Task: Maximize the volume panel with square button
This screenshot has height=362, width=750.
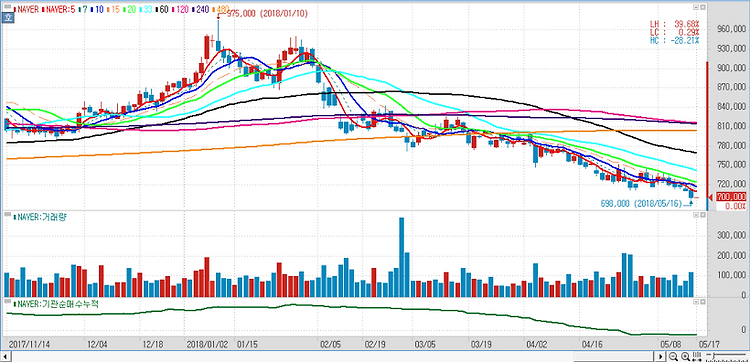Action: pyautogui.click(x=703, y=215)
